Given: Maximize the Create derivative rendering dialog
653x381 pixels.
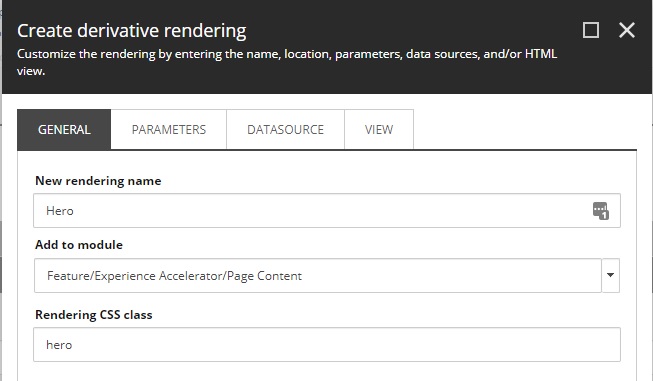Looking at the screenshot, I should pos(591,30).
